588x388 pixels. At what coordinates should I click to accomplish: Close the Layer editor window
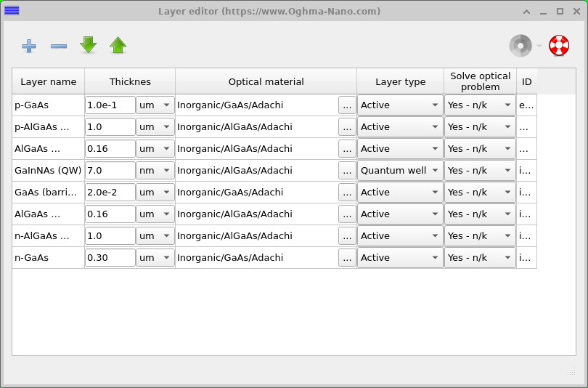coord(577,11)
